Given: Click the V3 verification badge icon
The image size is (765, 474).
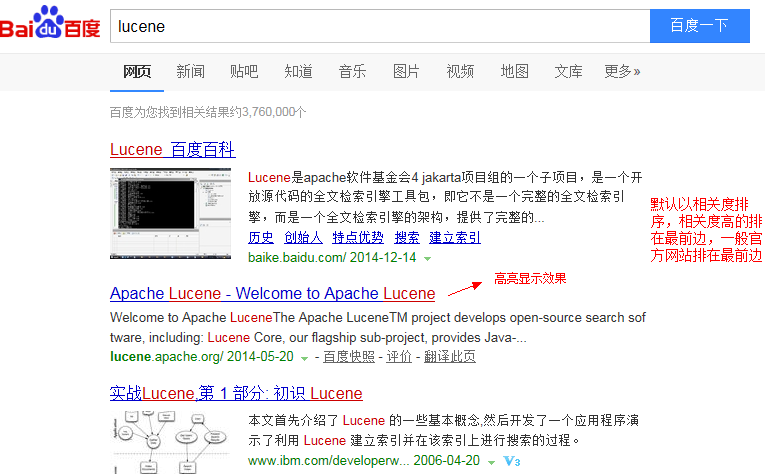Looking at the screenshot, I should [512, 461].
